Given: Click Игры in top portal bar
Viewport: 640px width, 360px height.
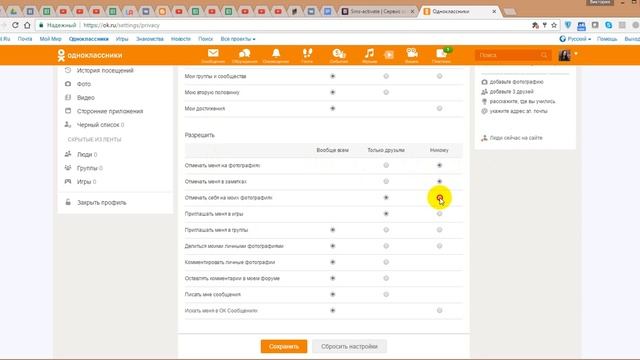Looking at the screenshot, I should point(122,39).
